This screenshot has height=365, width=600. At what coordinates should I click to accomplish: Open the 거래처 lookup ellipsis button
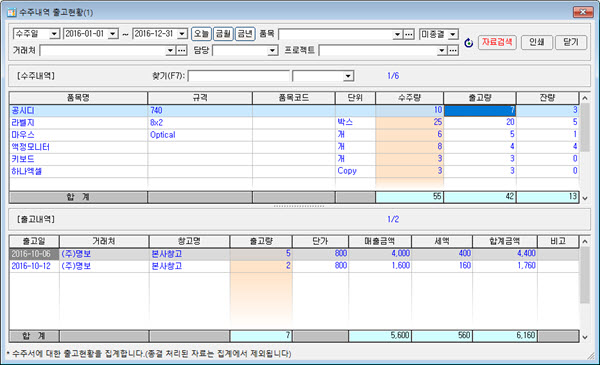[181, 51]
